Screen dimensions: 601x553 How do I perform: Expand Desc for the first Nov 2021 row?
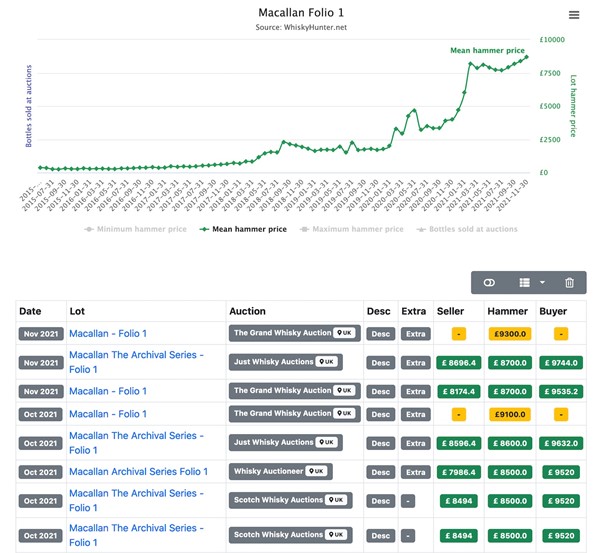[380, 333]
